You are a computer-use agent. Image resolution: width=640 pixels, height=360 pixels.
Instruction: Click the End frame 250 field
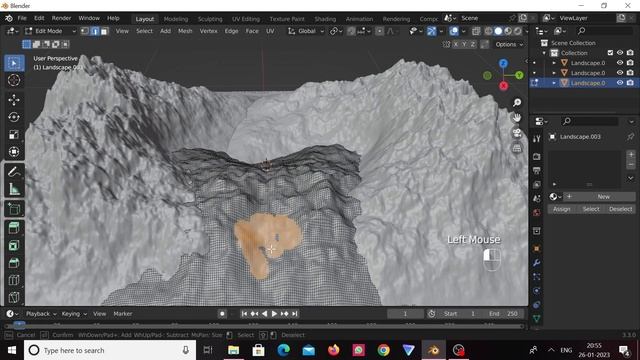click(x=504, y=314)
